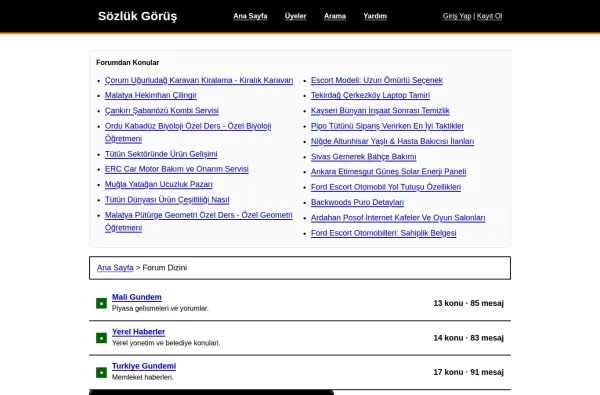Click the Turkiye Gundemi forum status icon
The image size is (600, 395).
point(101,372)
